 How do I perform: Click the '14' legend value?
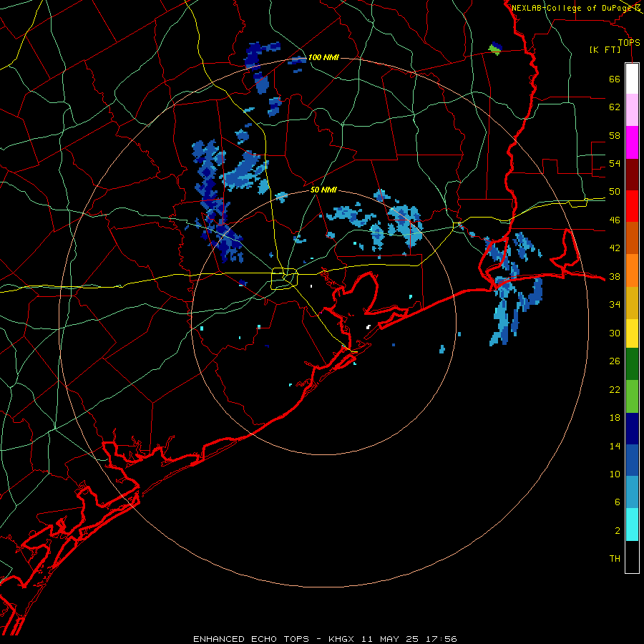pos(615,446)
